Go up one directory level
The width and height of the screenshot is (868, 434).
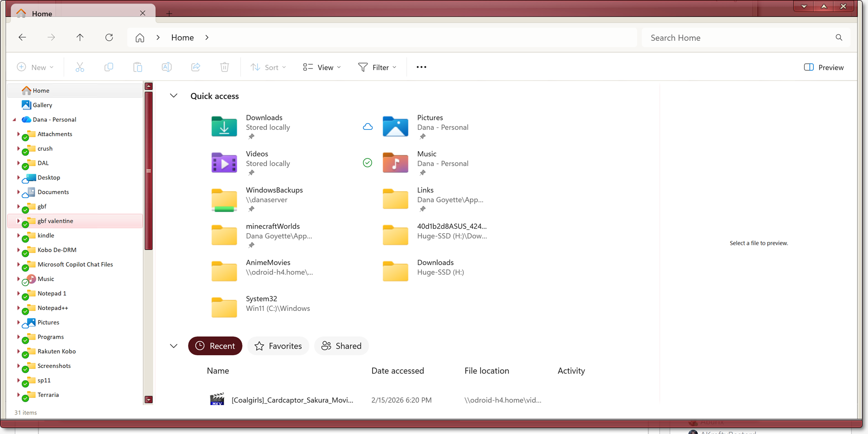[80, 38]
